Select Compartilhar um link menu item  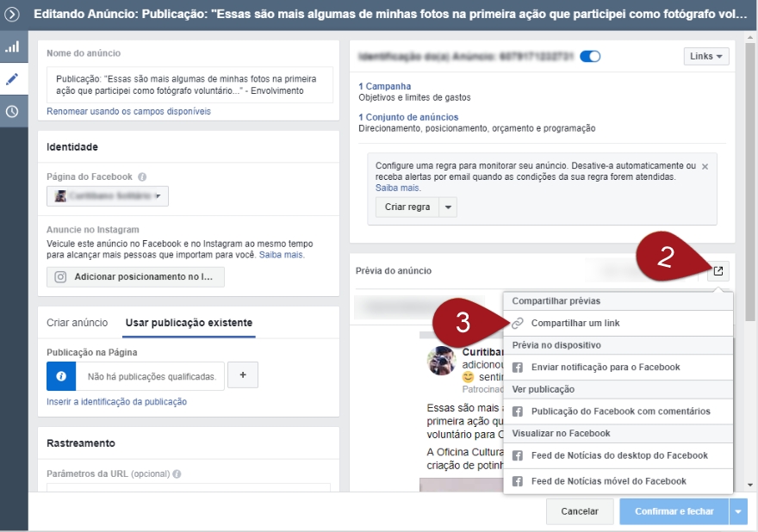click(x=575, y=323)
